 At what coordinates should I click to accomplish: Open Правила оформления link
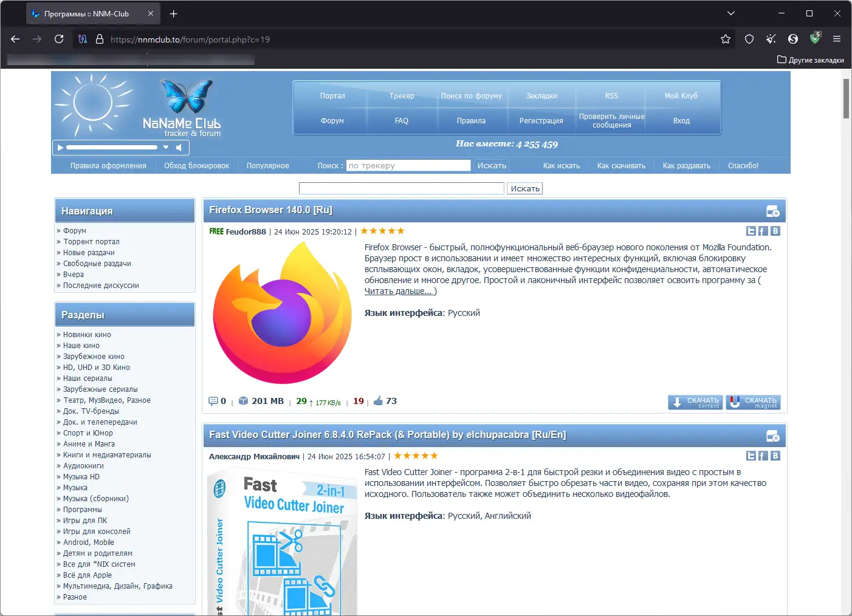(108, 166)
